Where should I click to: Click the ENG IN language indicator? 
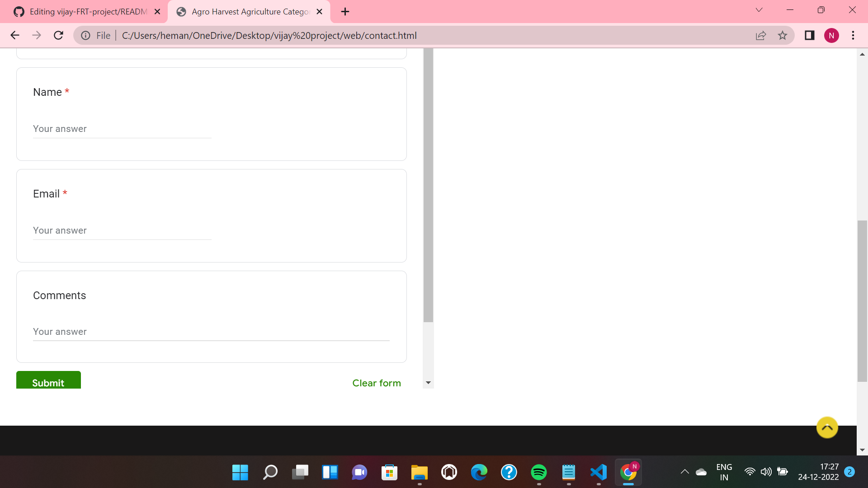724,472
